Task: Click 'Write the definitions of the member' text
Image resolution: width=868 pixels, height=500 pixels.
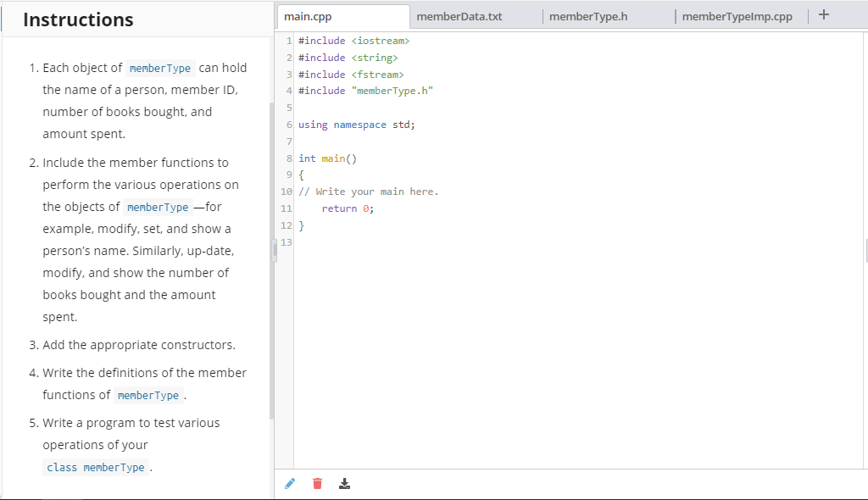Action: click(144, 373)
